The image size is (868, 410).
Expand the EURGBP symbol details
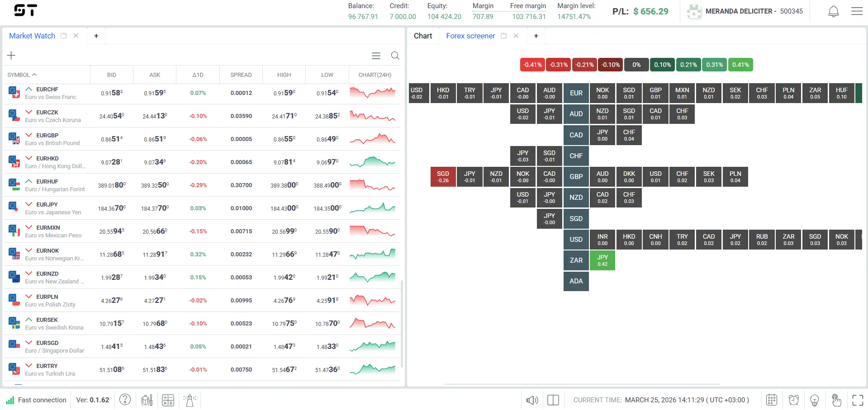coord(28,136)
